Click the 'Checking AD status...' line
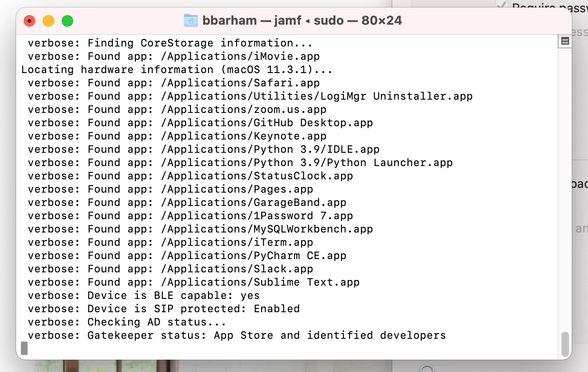The height and width of the screenshot is (372, 588). coord(127,322)
